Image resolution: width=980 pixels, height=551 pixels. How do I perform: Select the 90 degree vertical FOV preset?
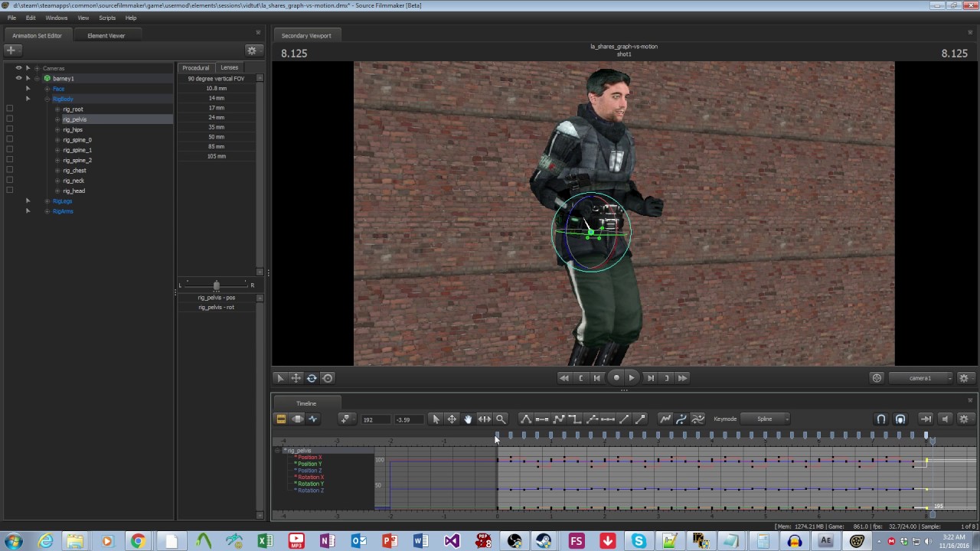(216, 78)
